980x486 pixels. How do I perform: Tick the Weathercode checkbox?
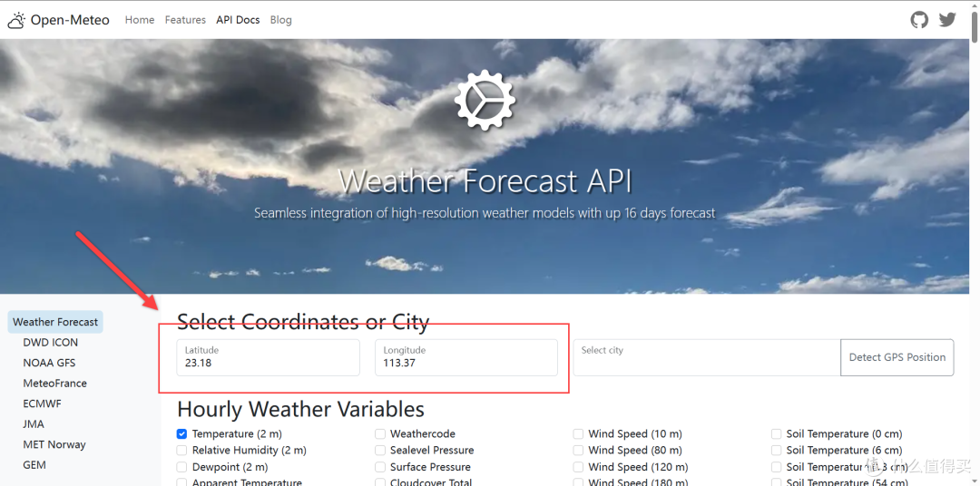pyautogui.click(x=380, y=434)
